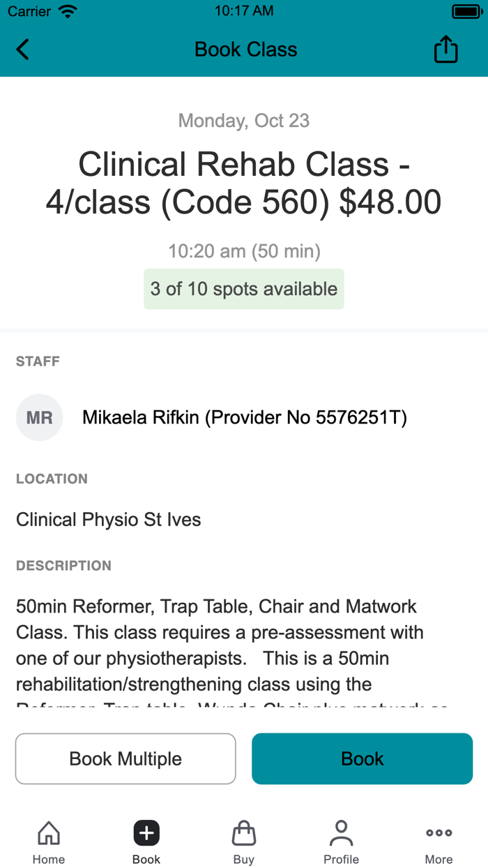Open the More options ellipsis icon
The width and height of the screenshot is (488, 868).
pos(439,832)
